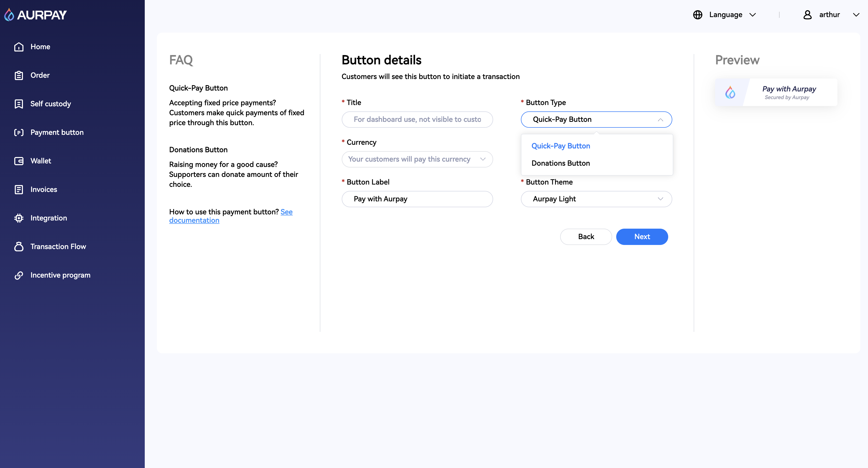Click the Order clipboard icon
Image resolution: width=868 pixels, height=468 pixels.
19,75
